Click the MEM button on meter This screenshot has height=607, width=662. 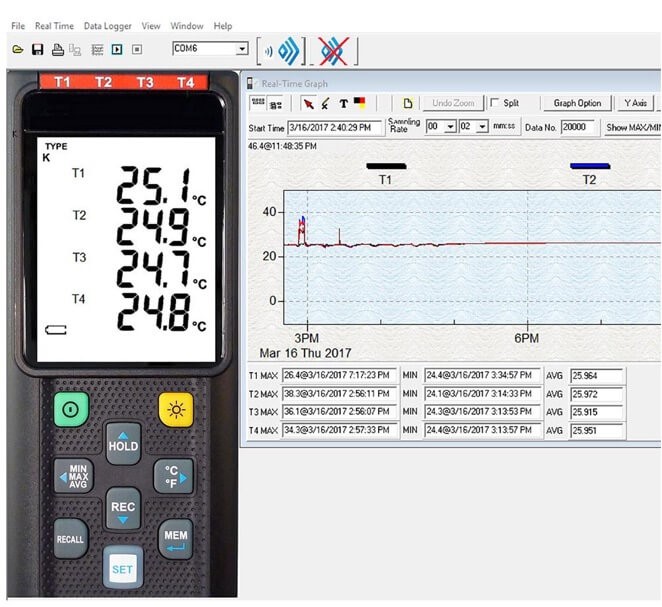(x=176, y=539)
